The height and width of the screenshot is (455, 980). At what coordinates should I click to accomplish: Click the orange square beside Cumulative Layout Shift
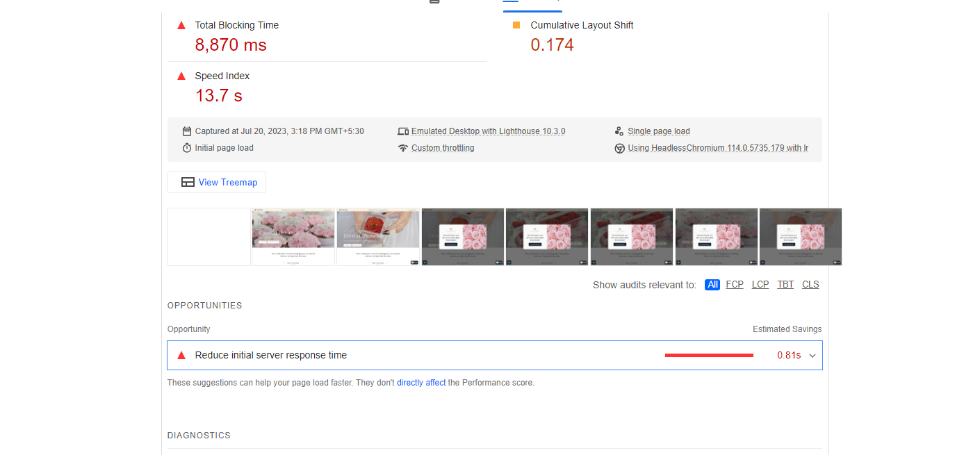[x=516, y=25]
